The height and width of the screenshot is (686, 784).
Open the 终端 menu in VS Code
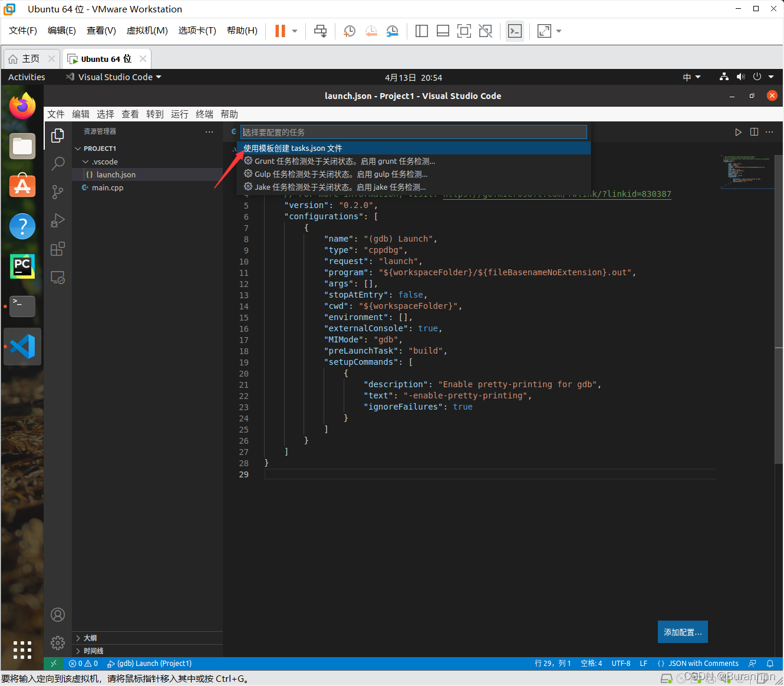click(x=205, y=114)
